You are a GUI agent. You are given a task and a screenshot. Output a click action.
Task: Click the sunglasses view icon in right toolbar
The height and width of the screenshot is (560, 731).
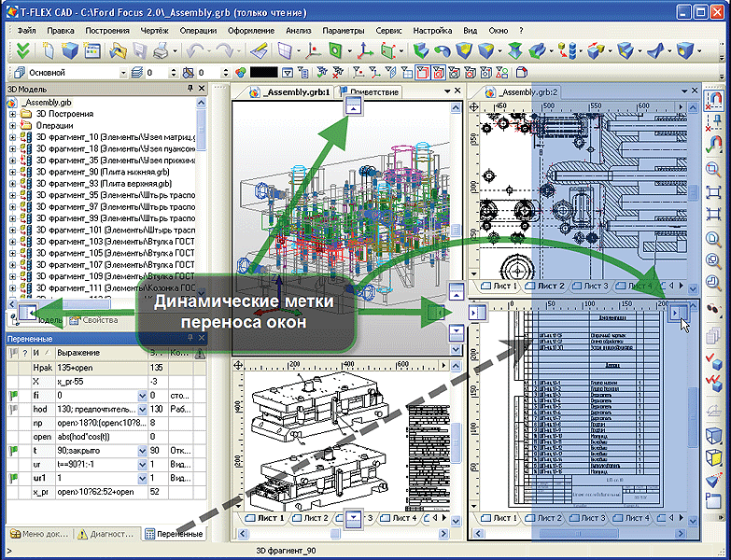(713, 308)
